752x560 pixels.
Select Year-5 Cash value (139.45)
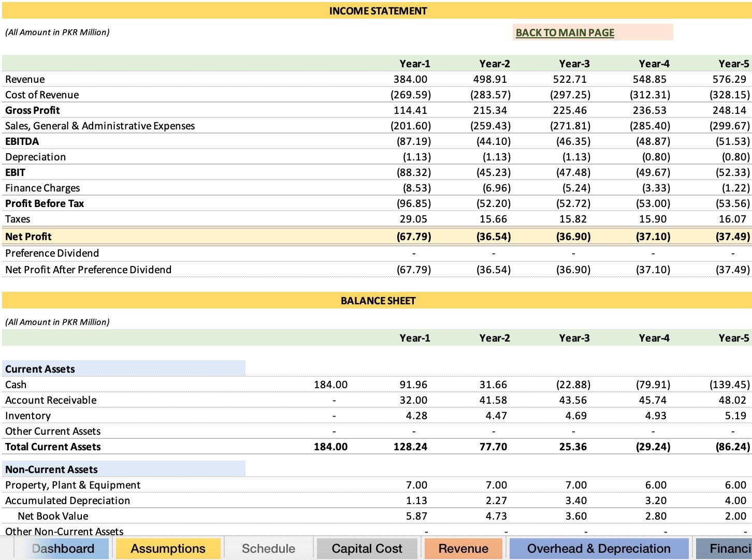pyautogui.click(x=730, y=385)
